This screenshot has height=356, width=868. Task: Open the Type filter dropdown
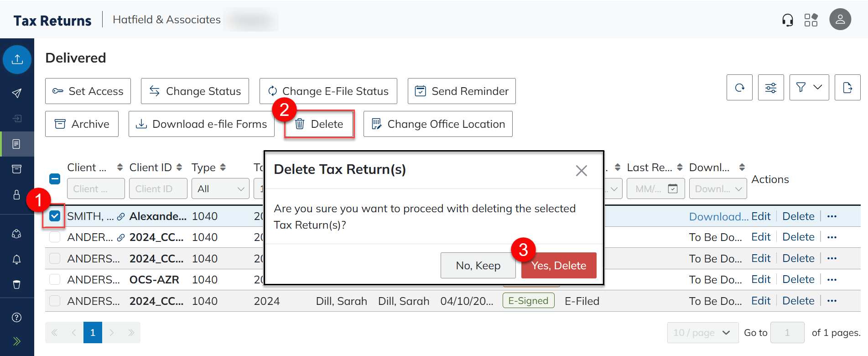point(221,189)
